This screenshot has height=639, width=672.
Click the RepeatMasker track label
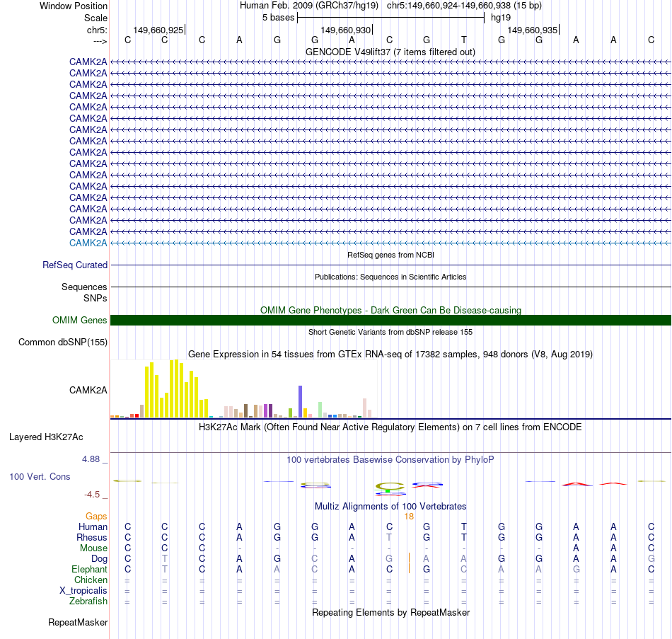78,622
